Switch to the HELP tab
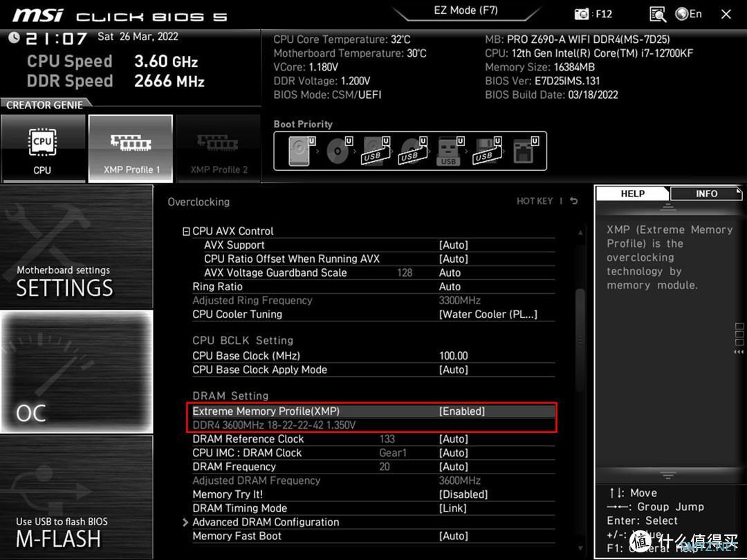This screenshot has width=747, height=560. tap(633, 194)
